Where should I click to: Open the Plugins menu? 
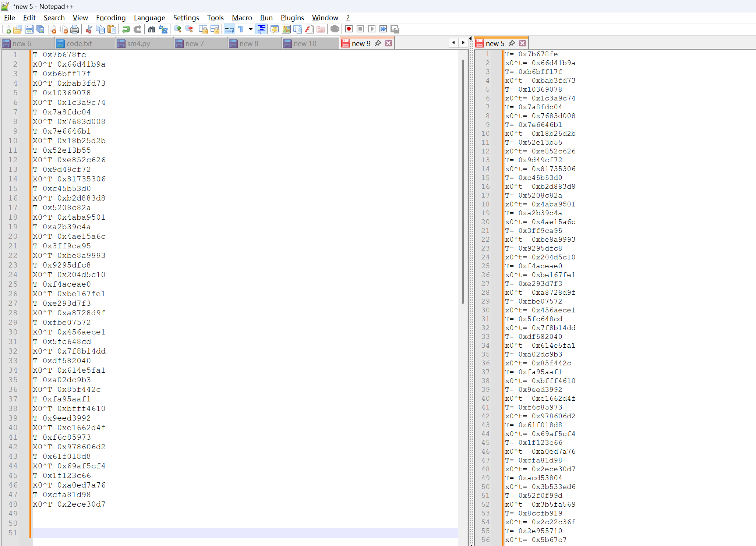coord(292,18)
